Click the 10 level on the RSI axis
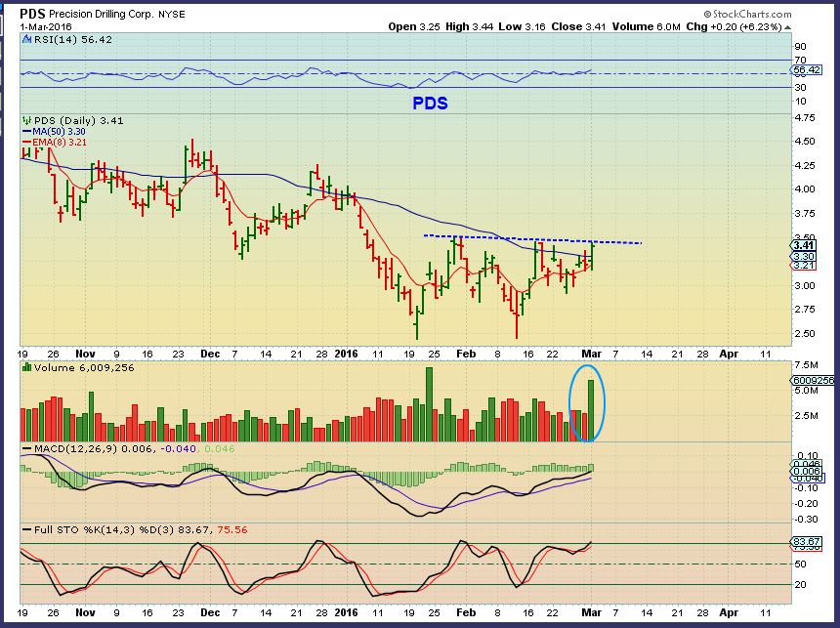The width and height of the screenshot is (840, 628). pyautogui.click(x=800, y=102)
